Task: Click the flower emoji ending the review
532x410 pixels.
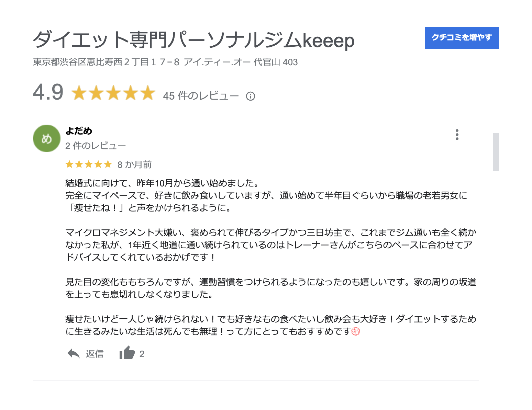Action: [x=356, y=331]
